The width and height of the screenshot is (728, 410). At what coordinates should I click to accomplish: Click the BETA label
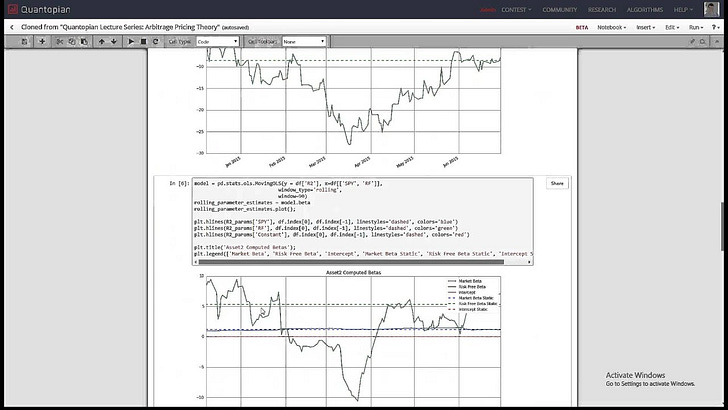click(582, 27)
